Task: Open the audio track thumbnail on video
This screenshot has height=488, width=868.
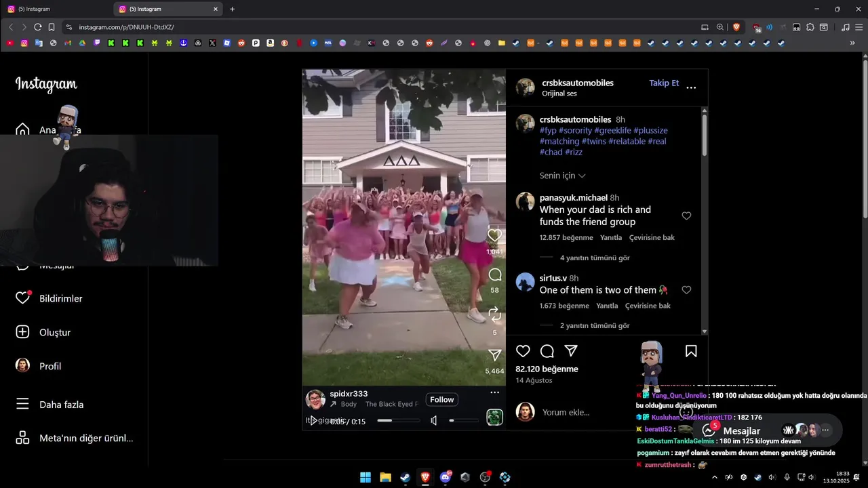Action: coord(494,417)
